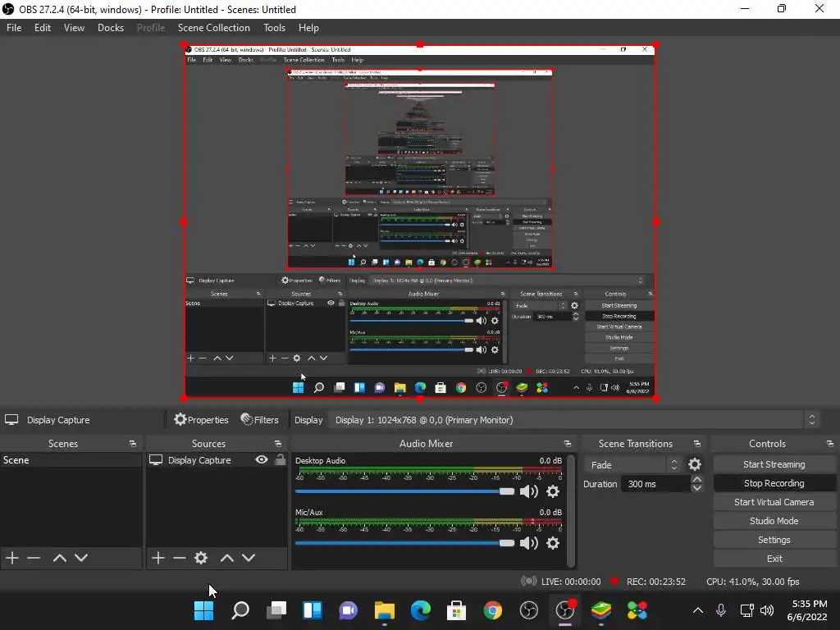The width and height of the screenshot is (840, 630).
Task: Move scene up with arrow icon
Action: click(59, 558)
